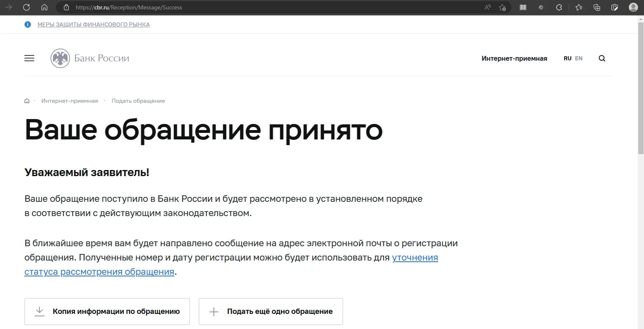The image size is (644, 329).
Task: Switch the site language to EN
Action: tap(579, 58)
